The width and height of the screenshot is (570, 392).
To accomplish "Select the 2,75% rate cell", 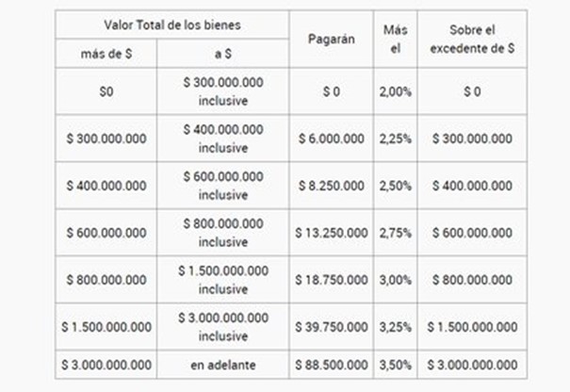I will pos(396,233).
